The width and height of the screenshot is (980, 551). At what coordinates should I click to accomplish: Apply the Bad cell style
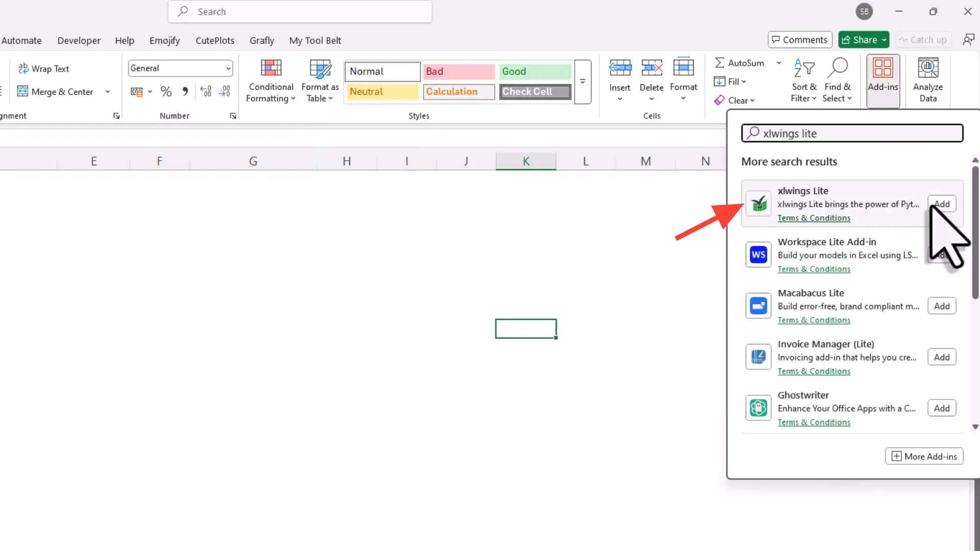coord(458,71)
